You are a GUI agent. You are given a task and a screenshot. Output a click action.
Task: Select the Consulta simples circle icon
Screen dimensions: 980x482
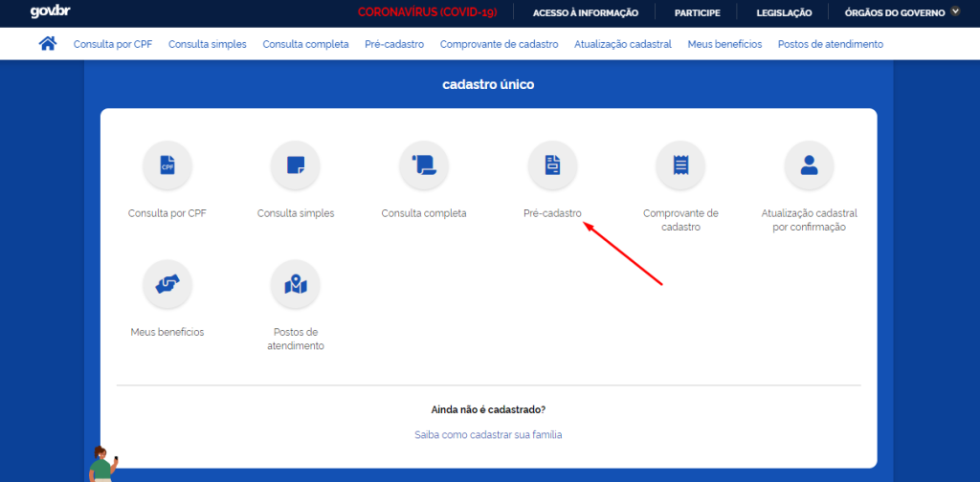296,165
